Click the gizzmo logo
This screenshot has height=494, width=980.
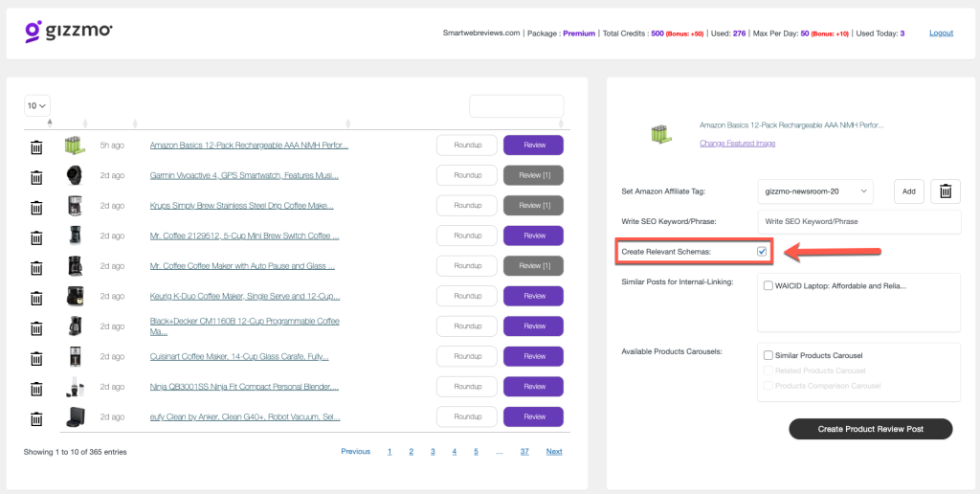click(x=69, y=32)
